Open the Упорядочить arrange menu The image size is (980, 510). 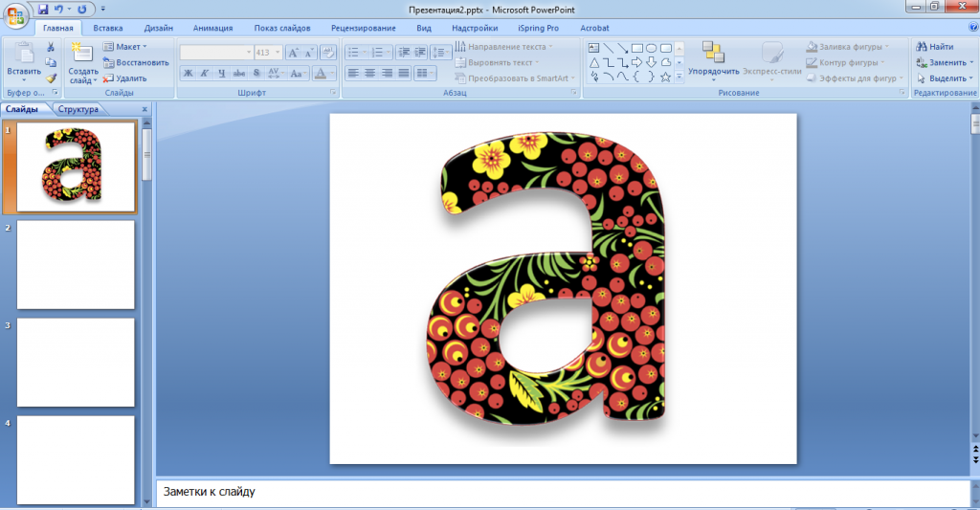(x=713, y=61)
